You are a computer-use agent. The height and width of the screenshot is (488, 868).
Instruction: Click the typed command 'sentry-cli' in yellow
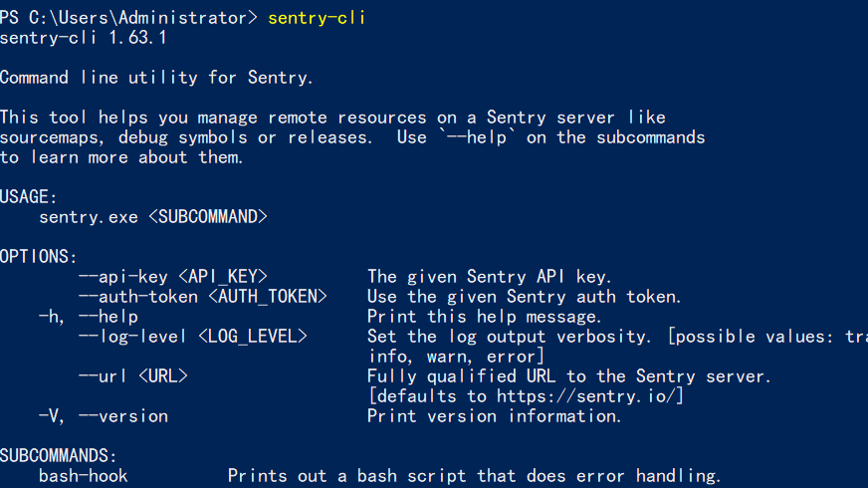click(317, 18)
